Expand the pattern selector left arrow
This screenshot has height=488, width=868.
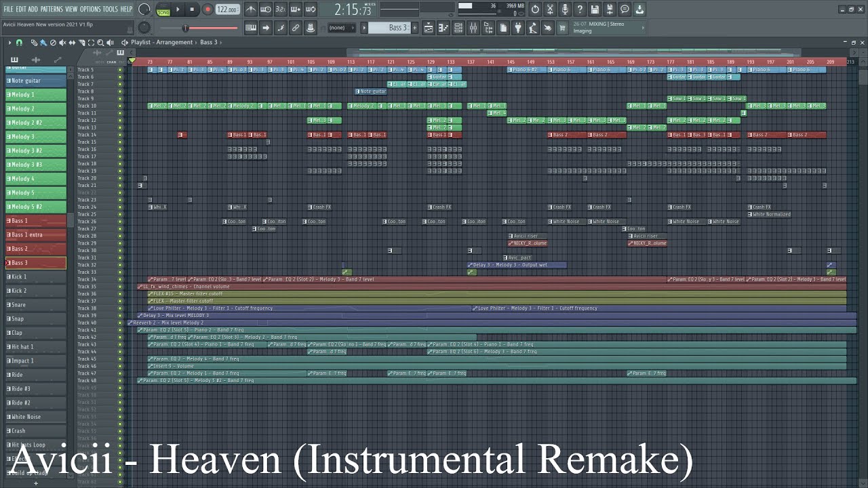(x=363, y=28)
